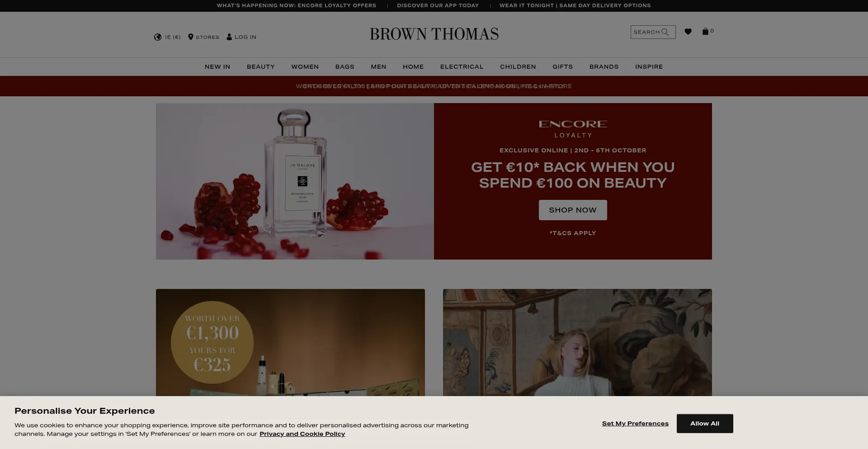Open Set My Preferences cookie settings
Viewport: 868px width, 449px height.
click(635, 424)
